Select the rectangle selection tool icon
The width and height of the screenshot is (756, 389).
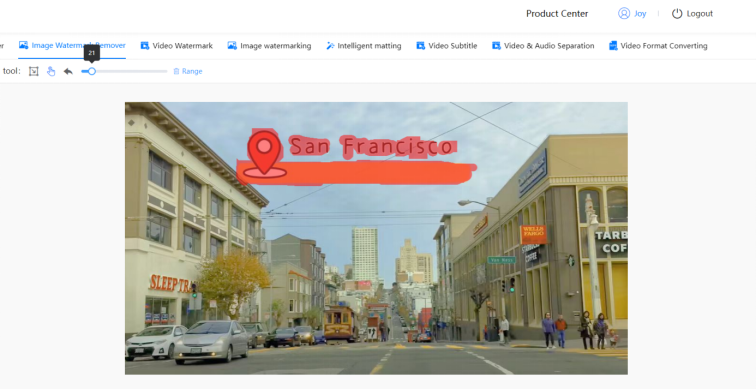[33, 71]
